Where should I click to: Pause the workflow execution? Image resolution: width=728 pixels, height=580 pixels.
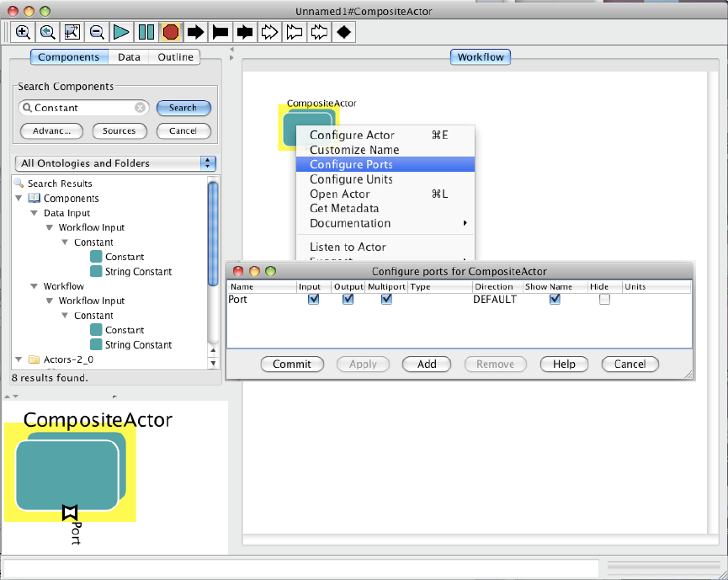point(146,32)
